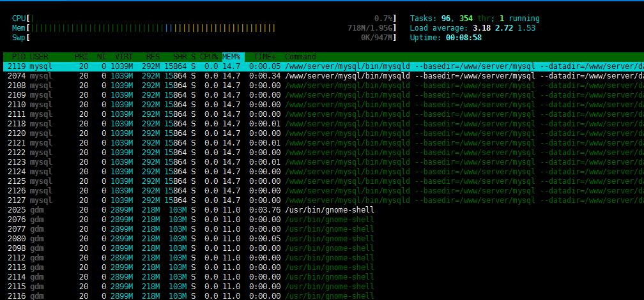
Task: Select gnome-shell process PID 2025
Action: click(x=323, y=210)
